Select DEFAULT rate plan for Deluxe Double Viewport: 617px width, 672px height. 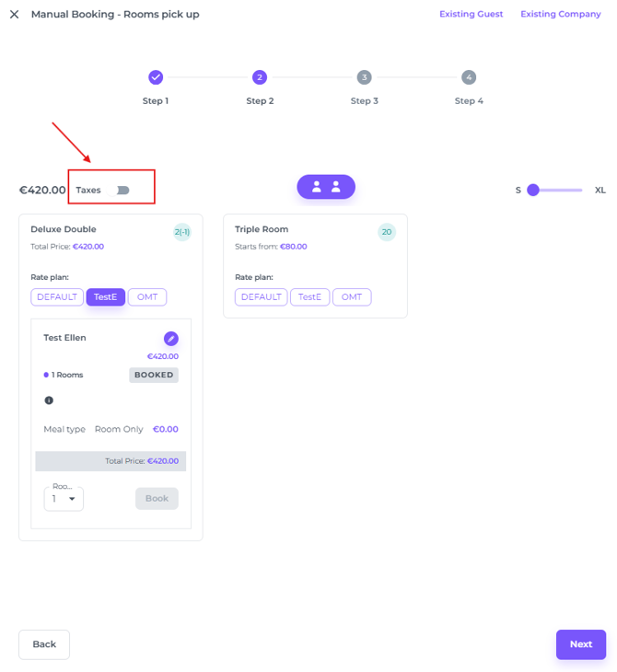[57, 297]
